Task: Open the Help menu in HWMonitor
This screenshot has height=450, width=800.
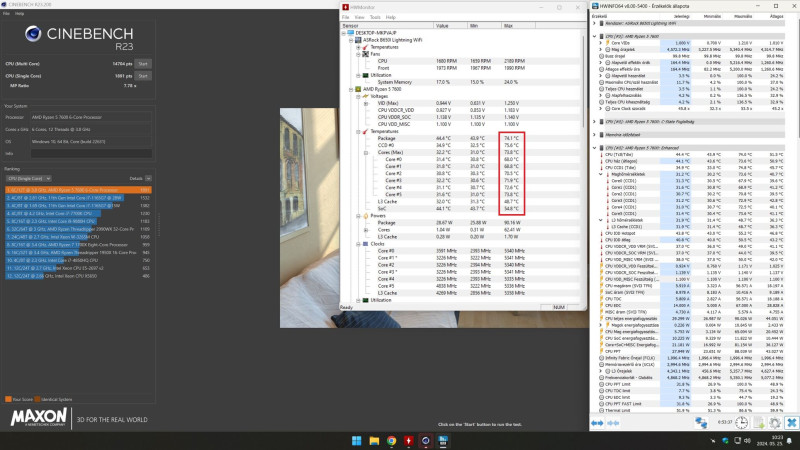Action: 391,17
